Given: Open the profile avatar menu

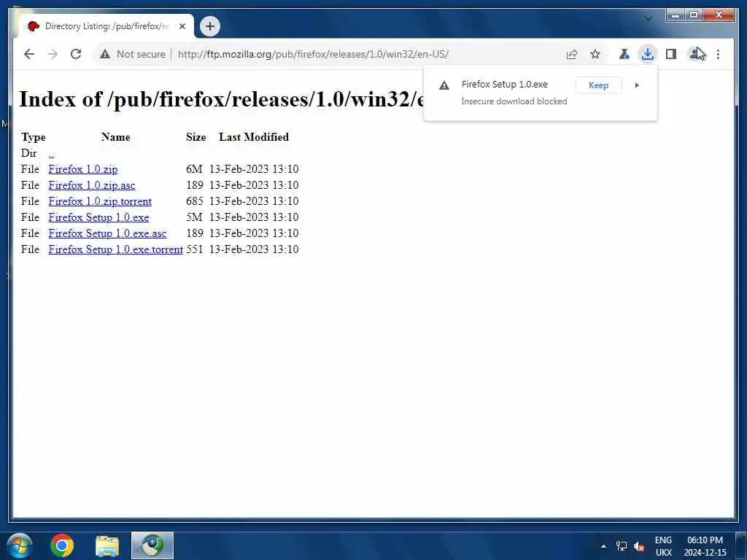Looking at the screenshot, I should 694,54.
